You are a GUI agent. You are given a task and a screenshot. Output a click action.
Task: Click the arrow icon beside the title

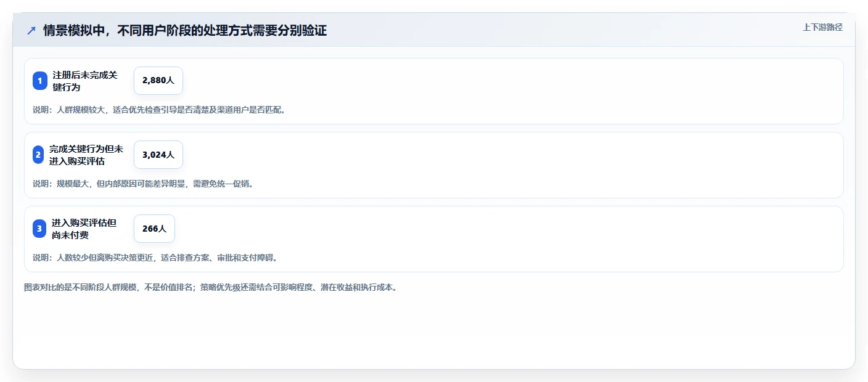point(31,30)
